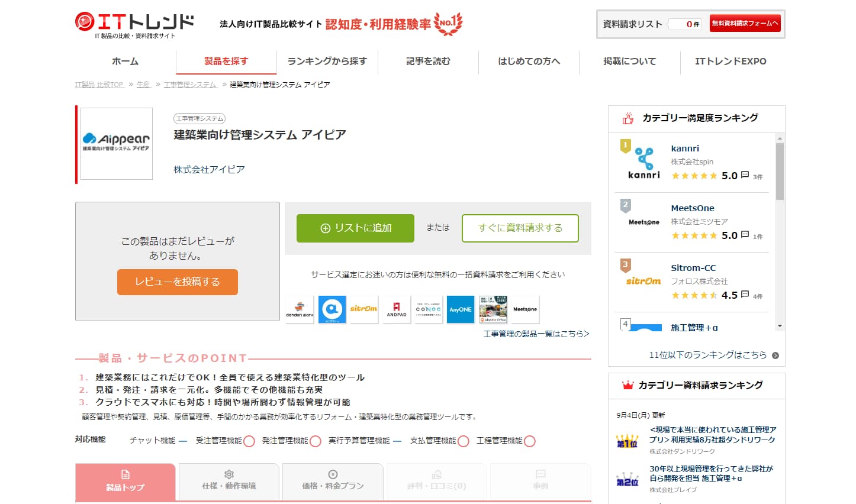Click the sitrOm logo in satisfaction ranking
Screen dimensions: 856x504
643,281
